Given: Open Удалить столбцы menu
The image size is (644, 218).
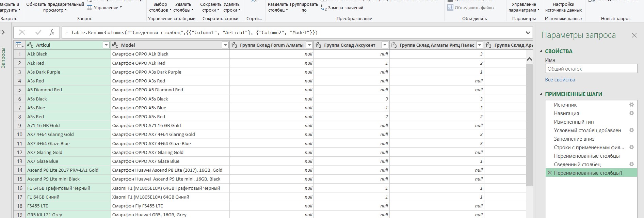Looking at the screenshot, I should (183, 7).
